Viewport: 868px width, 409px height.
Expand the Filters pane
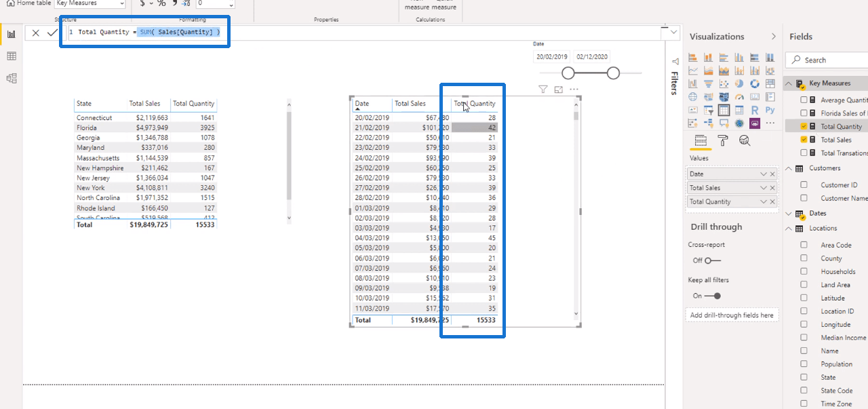[675, 62]
